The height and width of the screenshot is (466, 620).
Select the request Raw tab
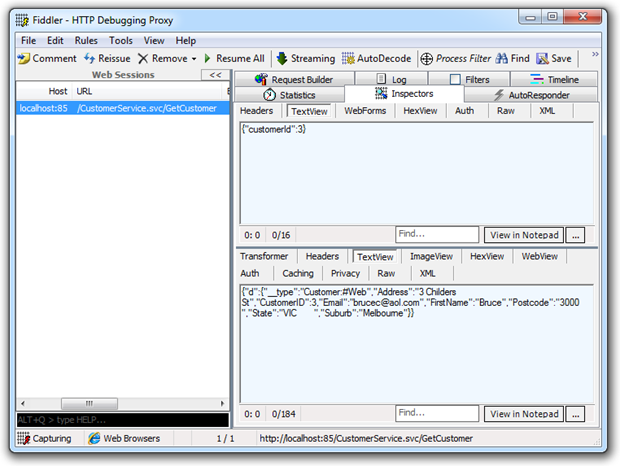coord(506,111)
